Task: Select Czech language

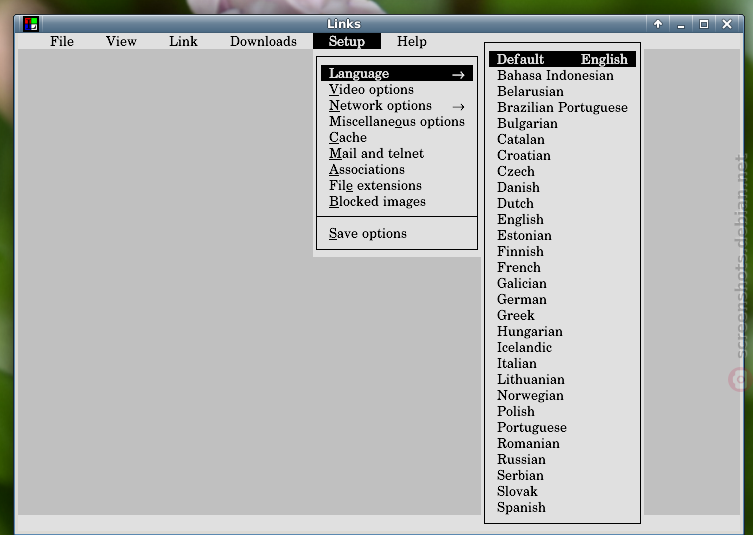Action: coord(562,171)
